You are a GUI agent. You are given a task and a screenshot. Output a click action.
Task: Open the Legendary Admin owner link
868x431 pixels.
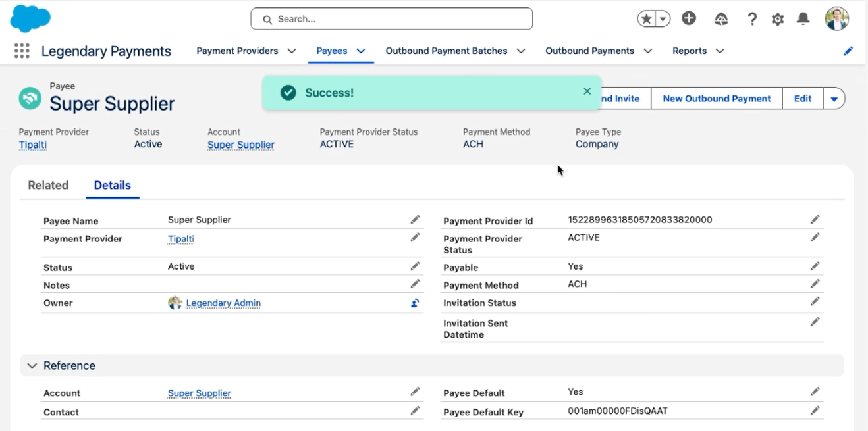tap(223, 303)
